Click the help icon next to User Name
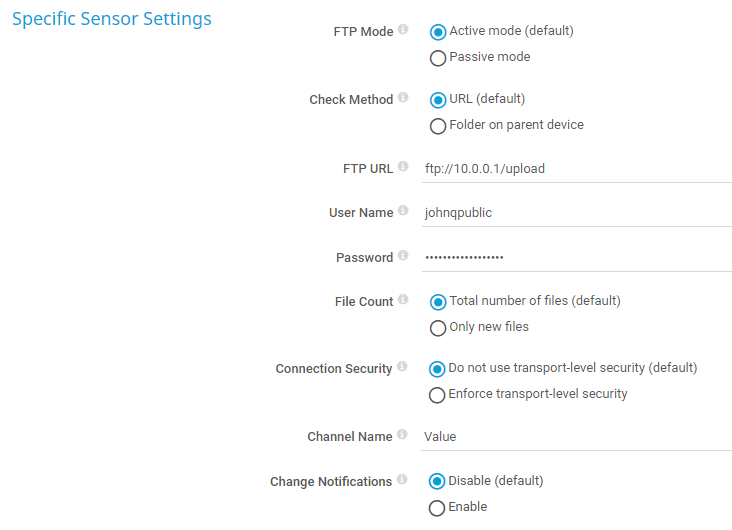This screenshot has height=530, width=732. point(403,211)
